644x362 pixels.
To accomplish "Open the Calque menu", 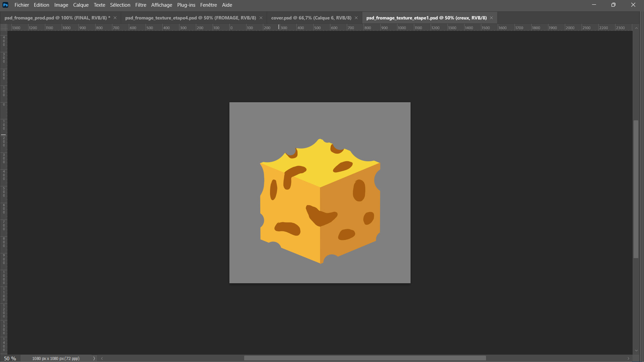I will (81, 5).
